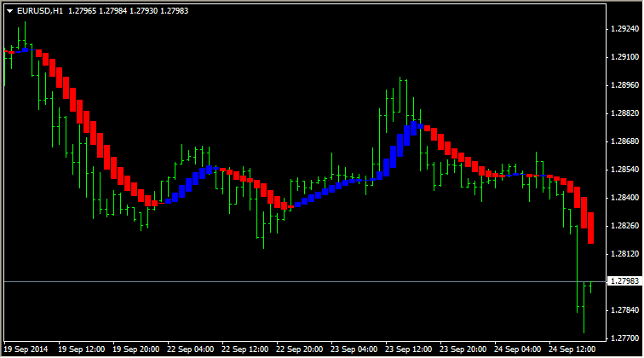644x358 pixels.
Task: Click the 1.27700 price axis label
Action: 624,338
